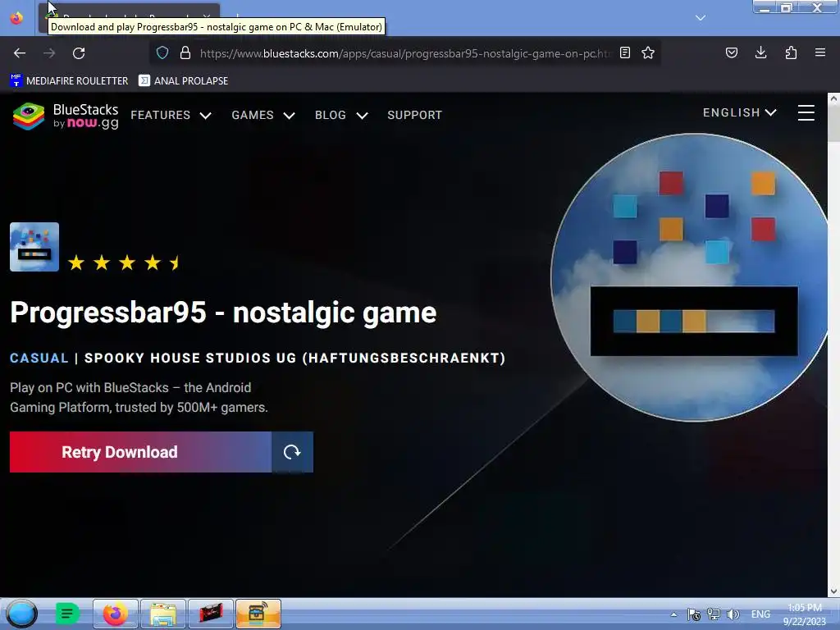Open the ENGLISH language dropdown
Image resolution: width=840 pixels, height=630 pixels.
[739, 112]
